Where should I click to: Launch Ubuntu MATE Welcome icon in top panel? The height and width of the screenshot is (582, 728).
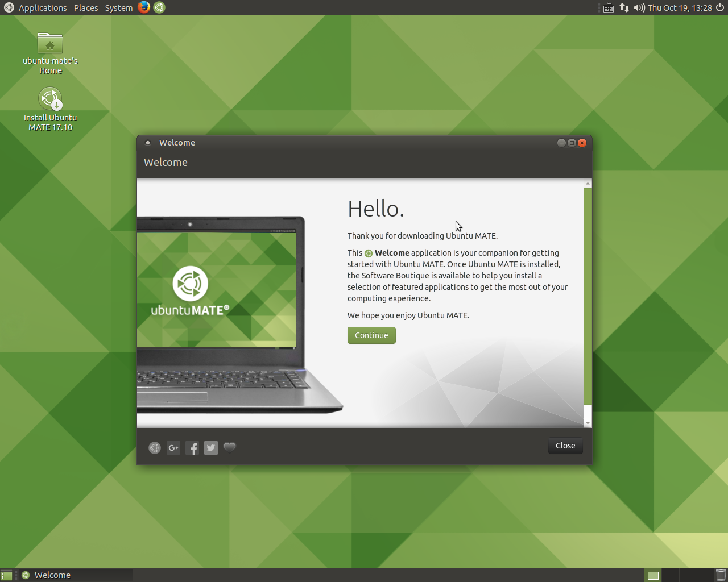coord(159,7)
